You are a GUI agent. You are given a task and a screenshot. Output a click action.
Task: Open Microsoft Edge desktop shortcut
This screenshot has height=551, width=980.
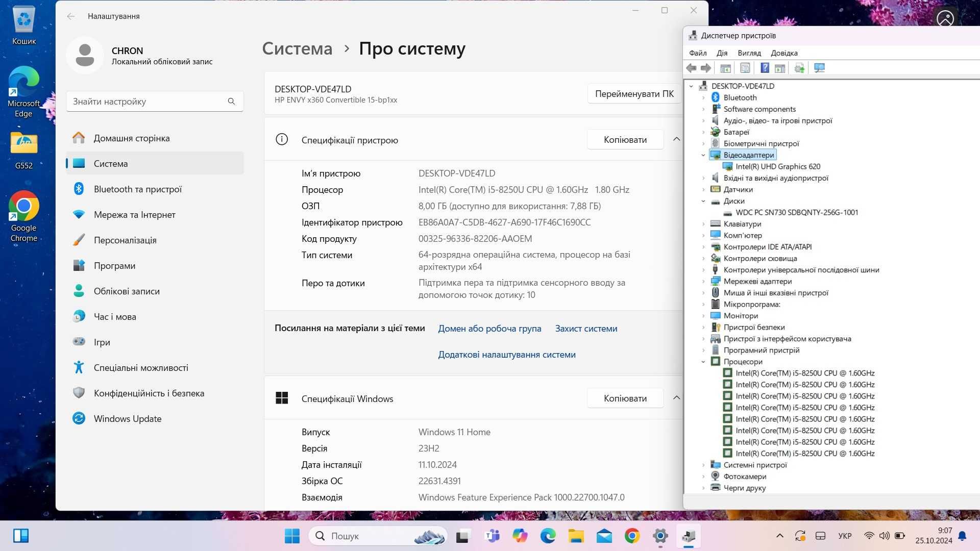tap(23, 92)
